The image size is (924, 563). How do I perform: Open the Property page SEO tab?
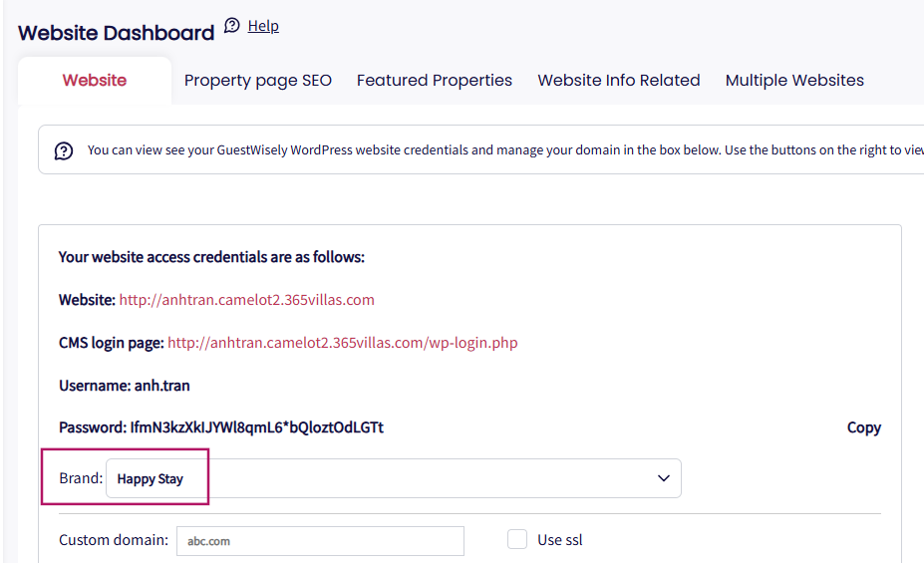[257, 81]
